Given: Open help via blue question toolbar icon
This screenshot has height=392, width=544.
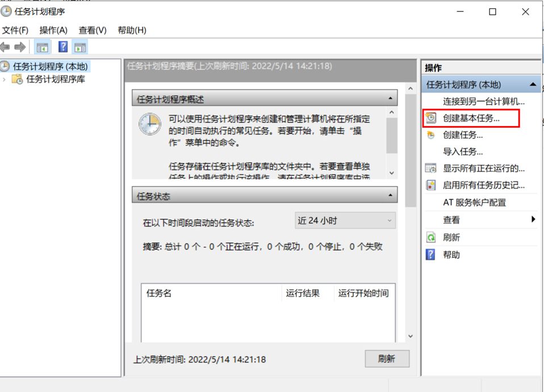Looking at the screenshot, I should click(x=63, y=47).
